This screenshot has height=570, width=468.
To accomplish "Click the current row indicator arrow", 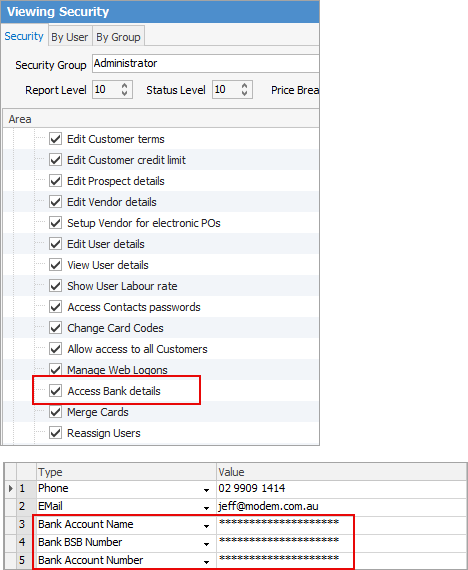I will pos(11,489).
